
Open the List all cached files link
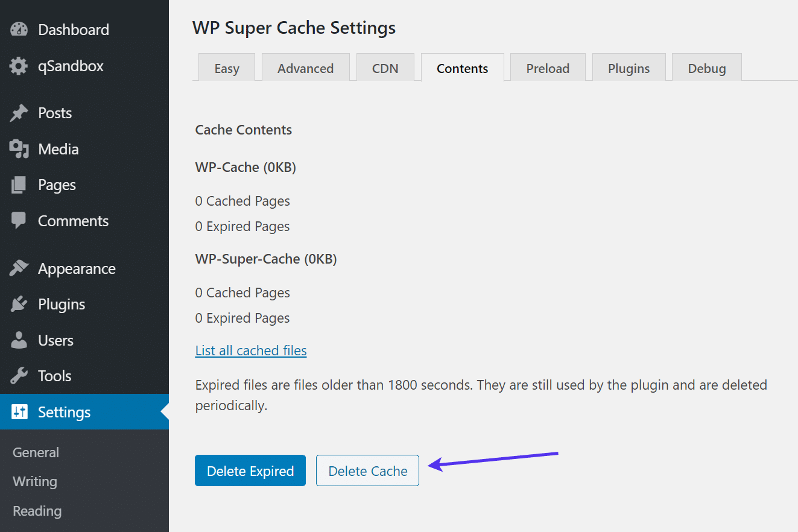pos(250,350)
